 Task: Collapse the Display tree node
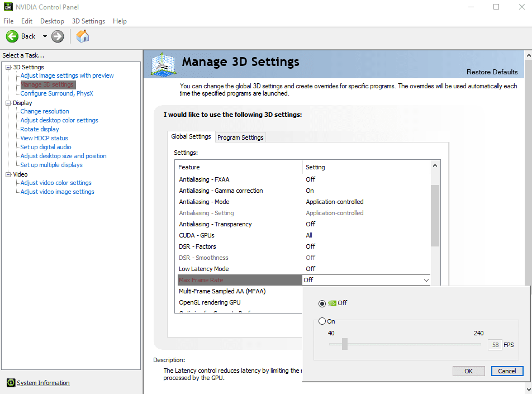point(8,103)
